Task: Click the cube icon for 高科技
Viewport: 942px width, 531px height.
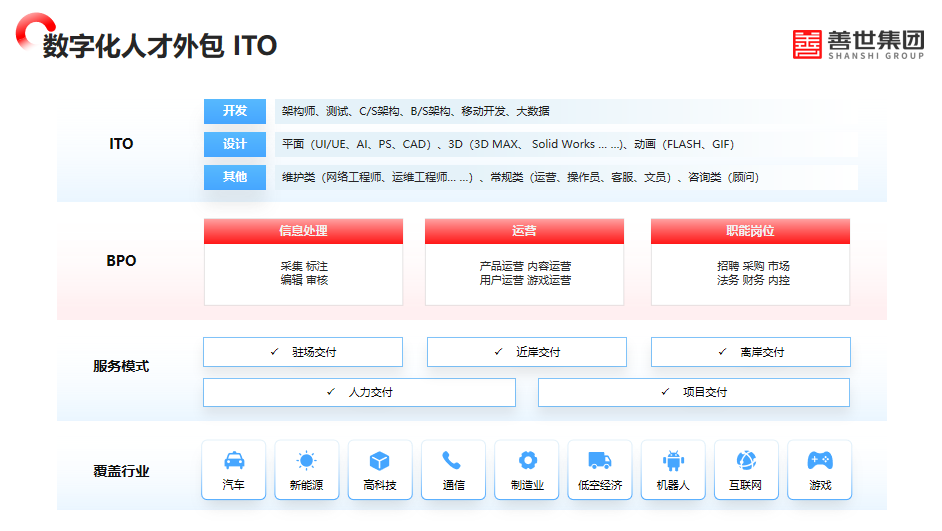Action: [380, 461]
